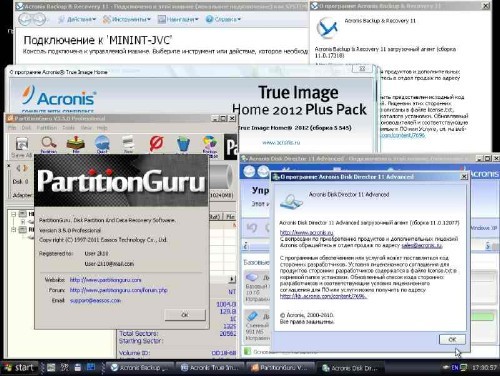The image size is (500, 376).
Task: Click OK in PartitionGuru about dialog
Action: [x=185, y=315]
